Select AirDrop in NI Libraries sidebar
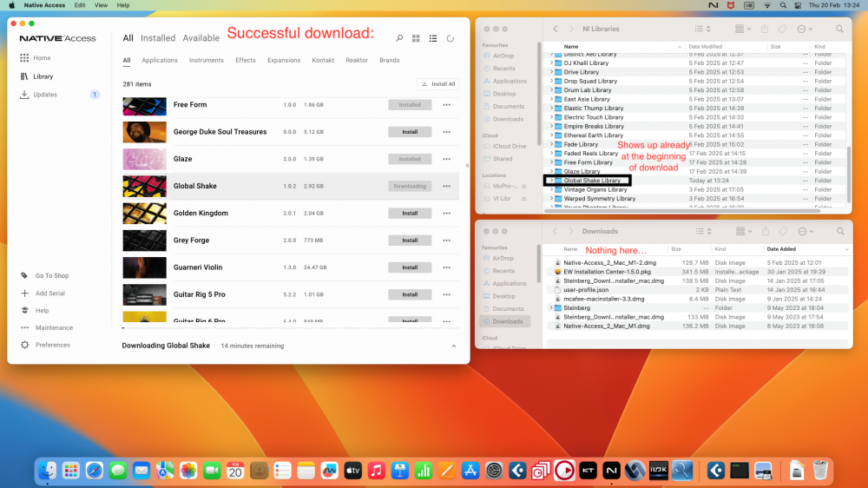This screenshot has width=868, height=488. pyautogui.click(x=503, y=56)
